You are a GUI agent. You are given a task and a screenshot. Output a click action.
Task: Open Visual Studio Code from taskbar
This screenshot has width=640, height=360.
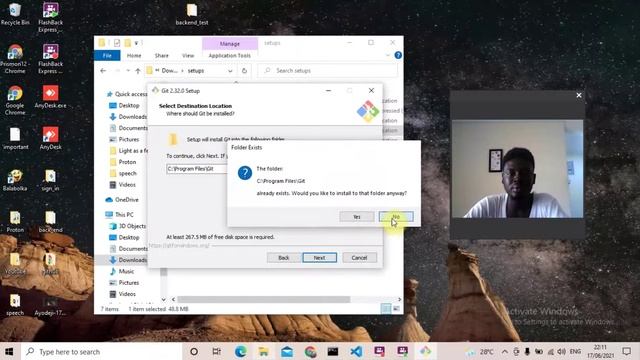356,351
